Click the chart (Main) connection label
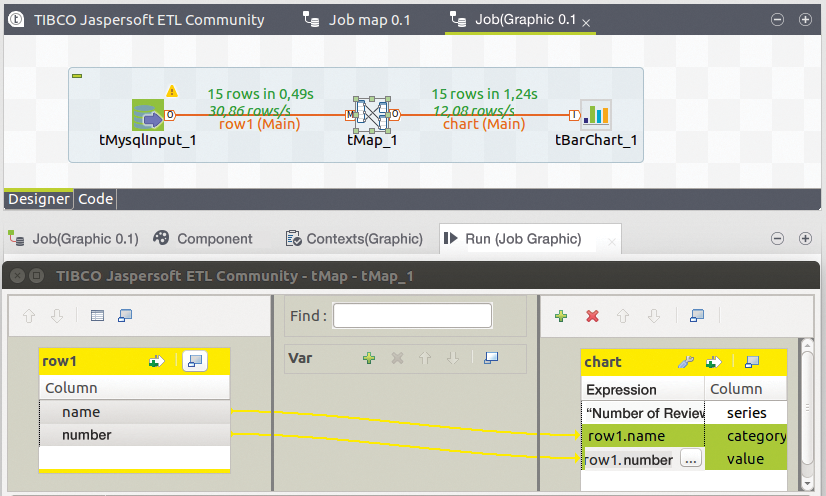The image size is (826, 496). point(484,124)
